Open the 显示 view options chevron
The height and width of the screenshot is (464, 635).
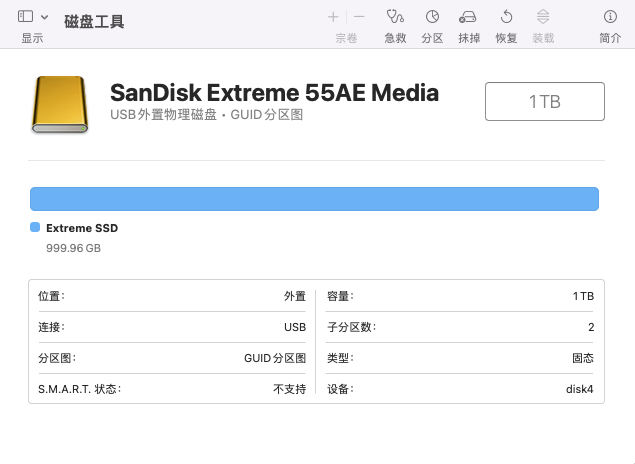click(45, 17)
